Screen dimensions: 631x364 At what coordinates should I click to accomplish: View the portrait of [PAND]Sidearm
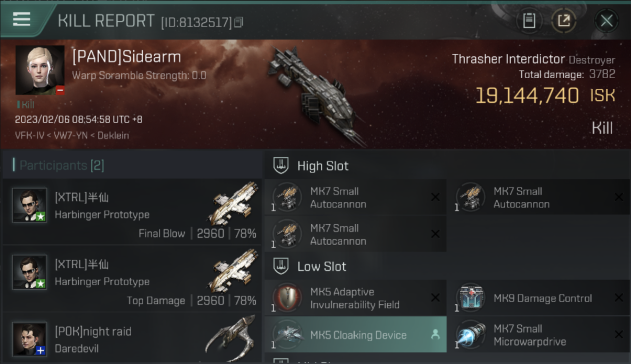tap(40, 70)
